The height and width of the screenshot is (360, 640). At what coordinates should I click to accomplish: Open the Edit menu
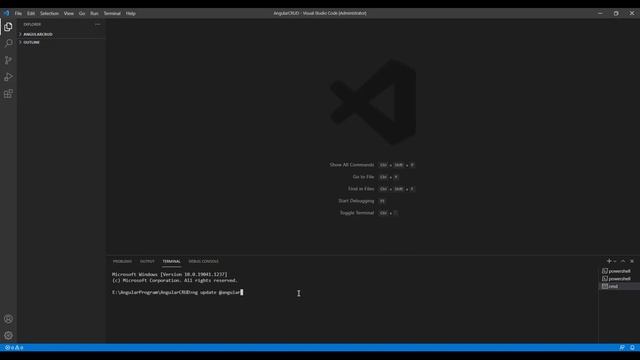(31, 13)
